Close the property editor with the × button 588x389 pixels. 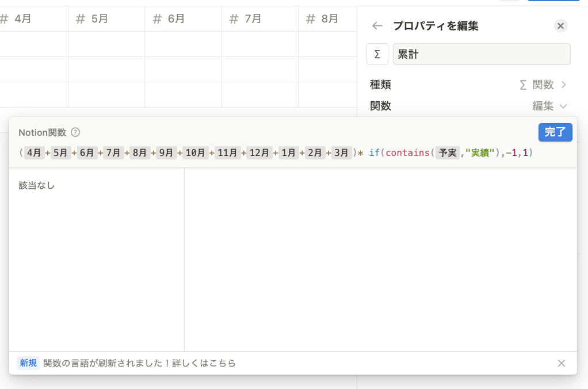click(x=560, y=25)
